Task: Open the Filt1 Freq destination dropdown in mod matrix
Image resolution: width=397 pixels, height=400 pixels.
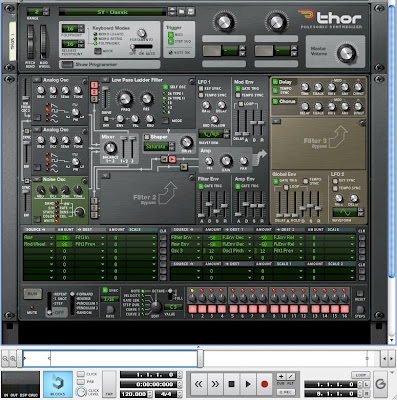Action: click(x=102, y=244)
